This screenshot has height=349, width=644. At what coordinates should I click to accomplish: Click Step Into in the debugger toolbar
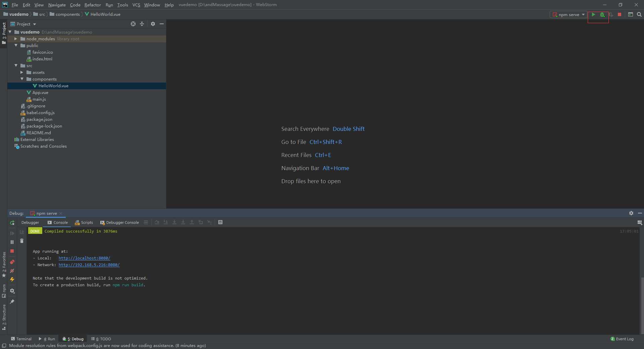pos(166,222)
